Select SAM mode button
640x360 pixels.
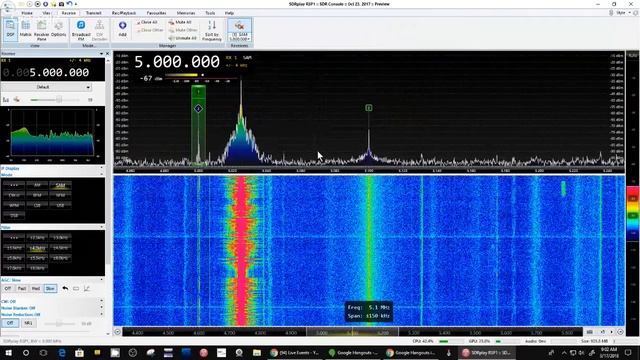60,185
